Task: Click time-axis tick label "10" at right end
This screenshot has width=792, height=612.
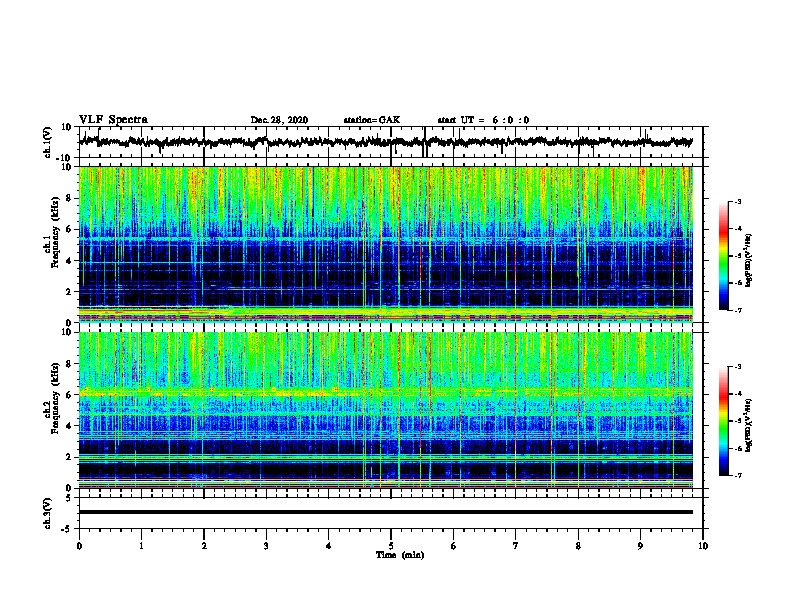Action: 703,546
